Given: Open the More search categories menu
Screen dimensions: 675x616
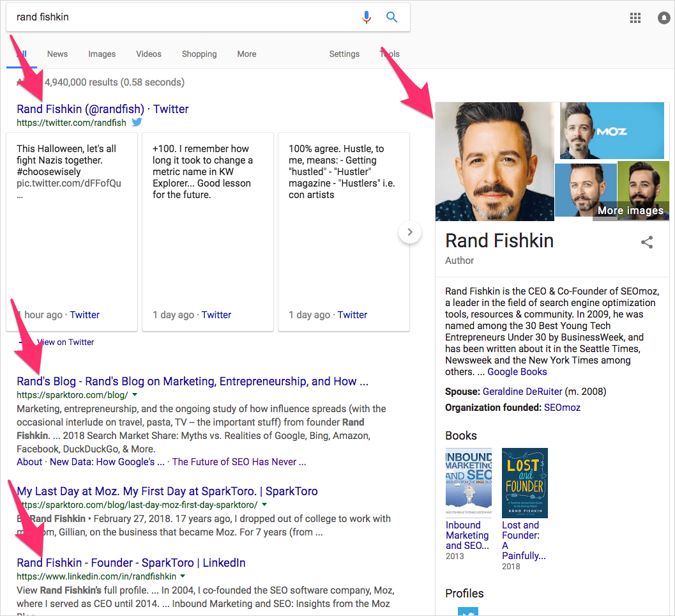Looking at the screenshot, I should 246,54.
